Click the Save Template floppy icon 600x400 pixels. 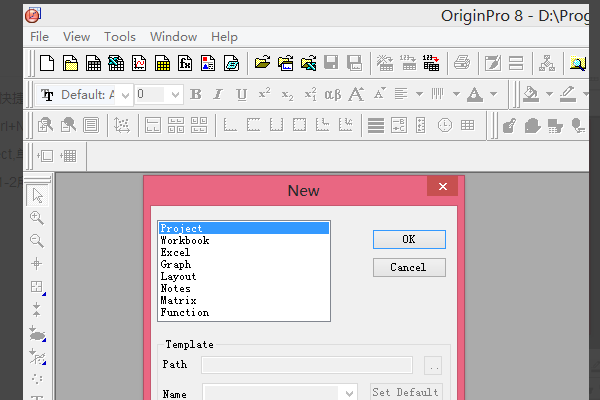click(354, 63)
